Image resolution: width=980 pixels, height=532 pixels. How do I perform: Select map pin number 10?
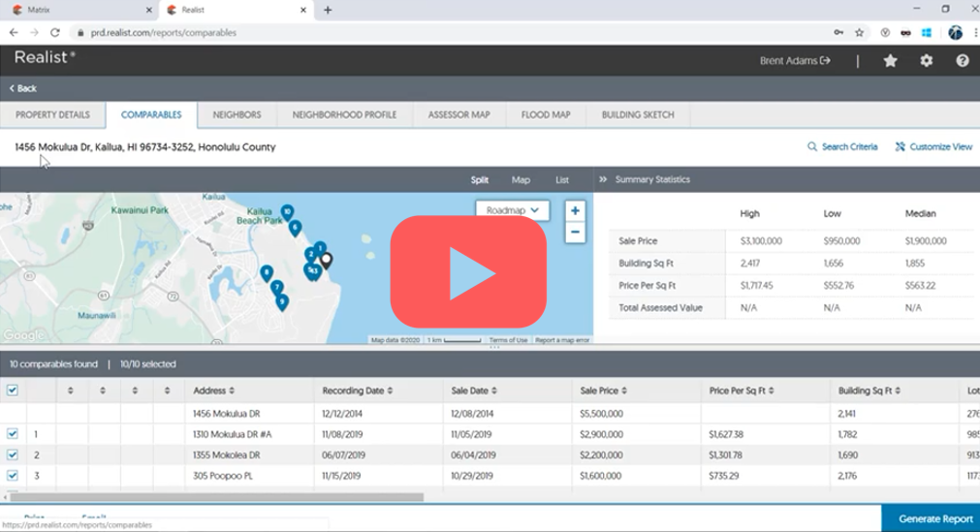[287, 213]
